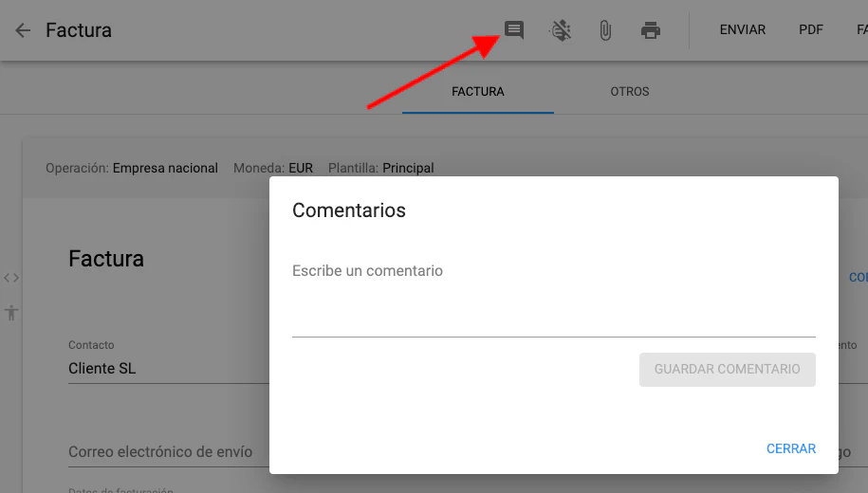868x493 pixels.
Task: Print the invoice using printer icon
Action: click(x=651, y=30)
